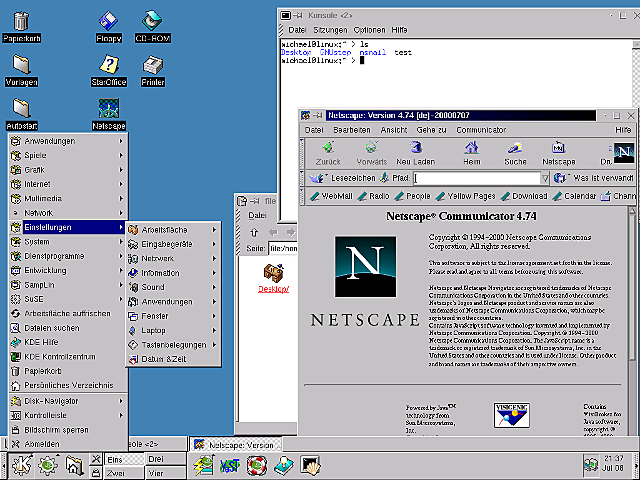This screenshot has width=640, height=480.
Task: Click the Netscape page vertical scrollbar
Action: tap(632, 322)
